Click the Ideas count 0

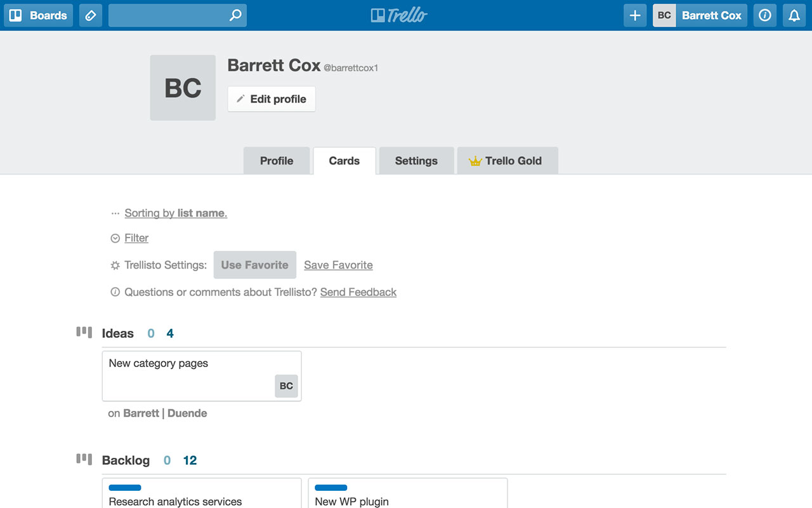coord(151,333)
